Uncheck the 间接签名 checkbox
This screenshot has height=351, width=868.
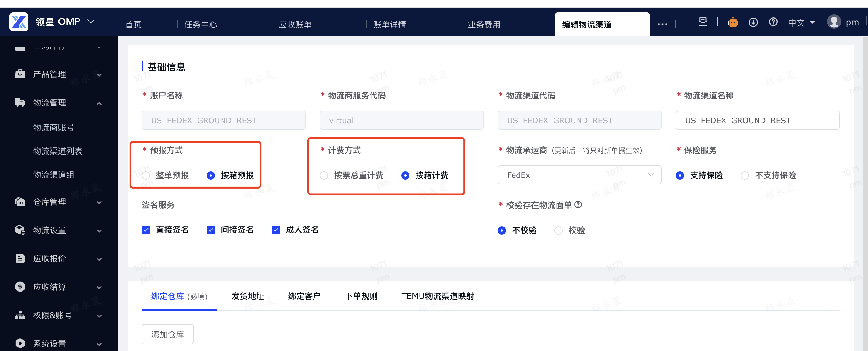click(x=211, y=230)
